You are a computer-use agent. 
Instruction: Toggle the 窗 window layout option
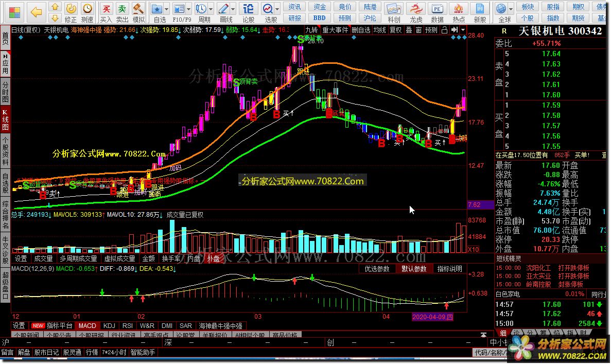418,30
